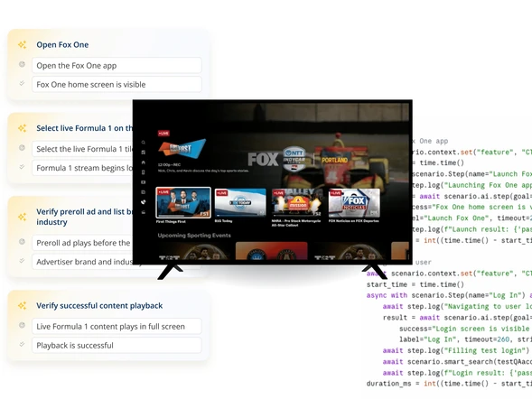532x399 pixels.
Task: Open the NHRA Pro Stock Motorcycle live tile
Action: click(x=297, y=203)
